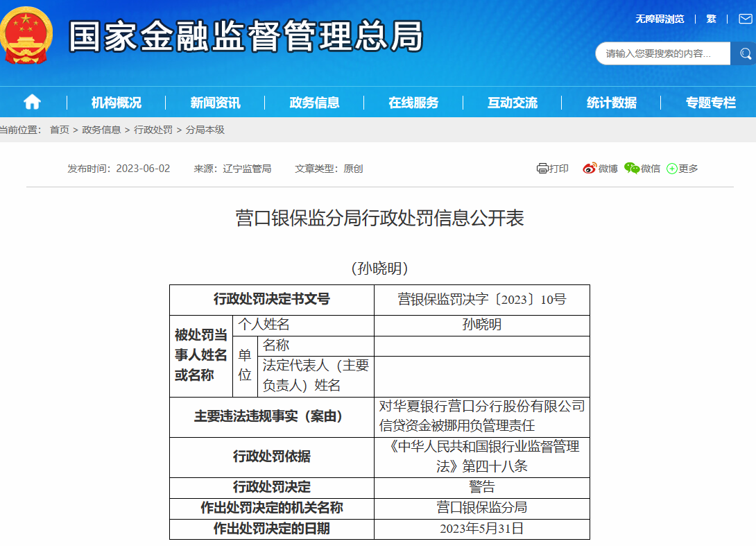Enable 无障碍浏览 accessibility mode
Image resolution: width=756 pixels, height=546 pixels.
click(x=659, y=19)
